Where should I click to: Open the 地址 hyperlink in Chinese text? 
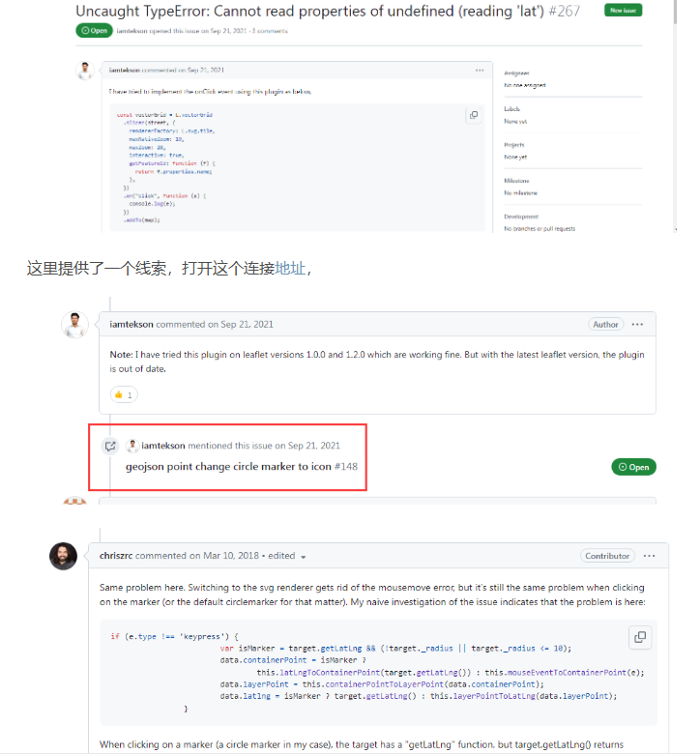pyautogui.click(x=290, y=269)
